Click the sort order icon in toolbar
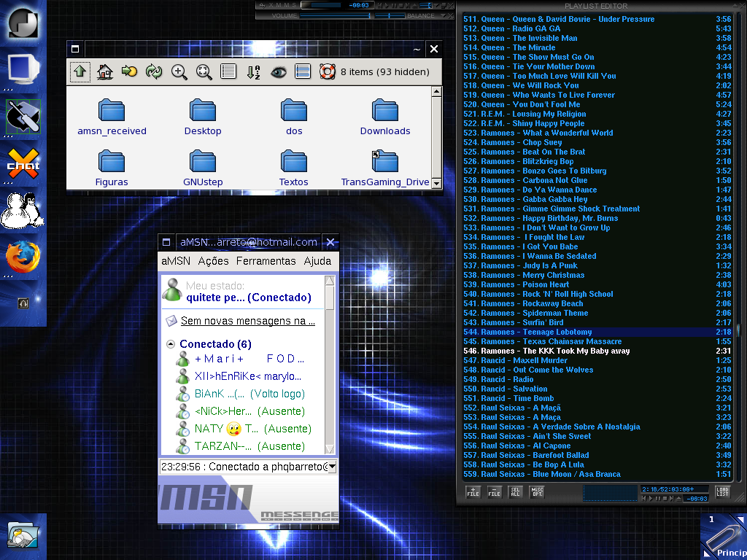 pyautogui.click(x=253, y=72)
